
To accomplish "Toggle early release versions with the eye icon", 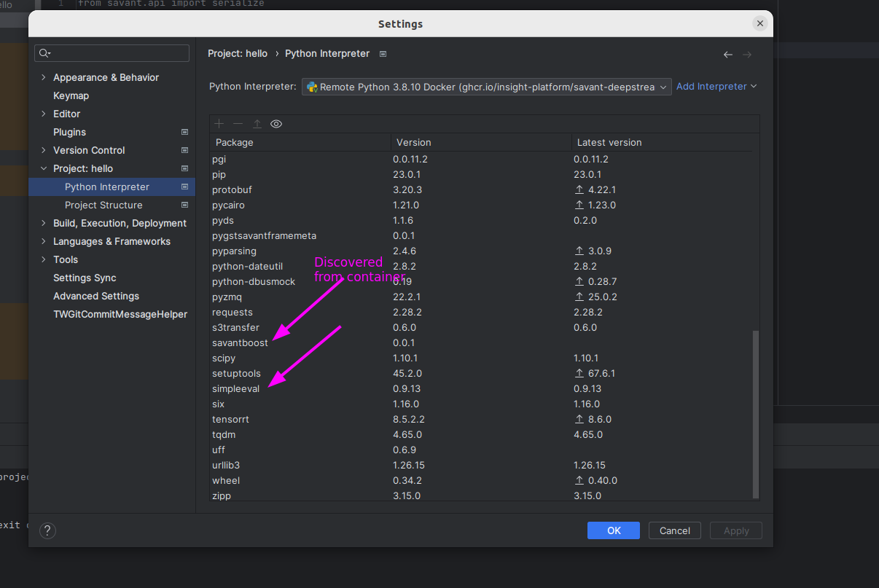I will coord(276,123).
